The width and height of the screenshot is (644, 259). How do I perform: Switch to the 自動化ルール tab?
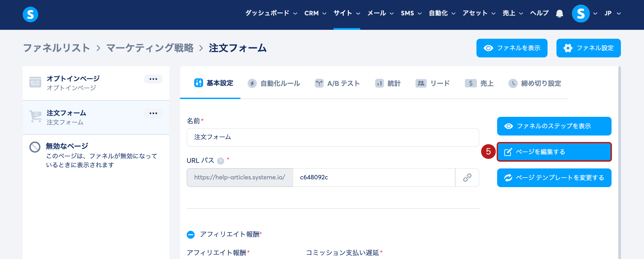point(274,83)
